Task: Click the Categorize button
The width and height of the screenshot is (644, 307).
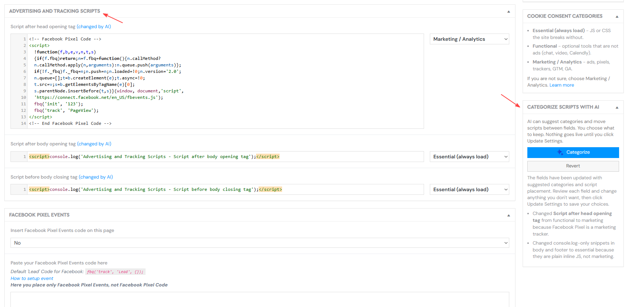Action: [573, 152]
